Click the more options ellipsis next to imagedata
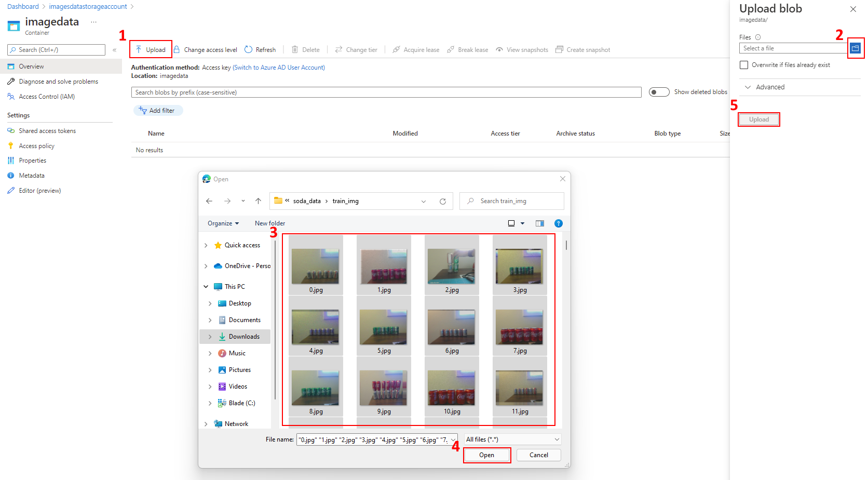The width and height of the screenshot is (868, 480). [x=93, y=22]
